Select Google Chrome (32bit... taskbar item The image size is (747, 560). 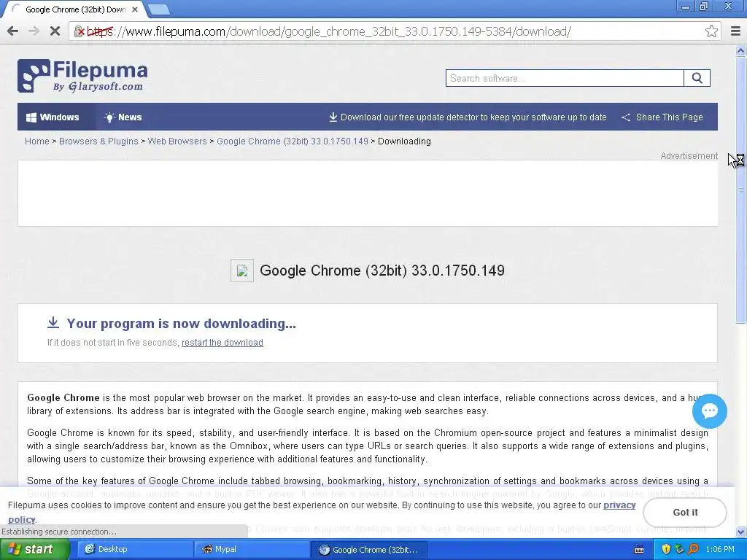[x=368, y=550]
